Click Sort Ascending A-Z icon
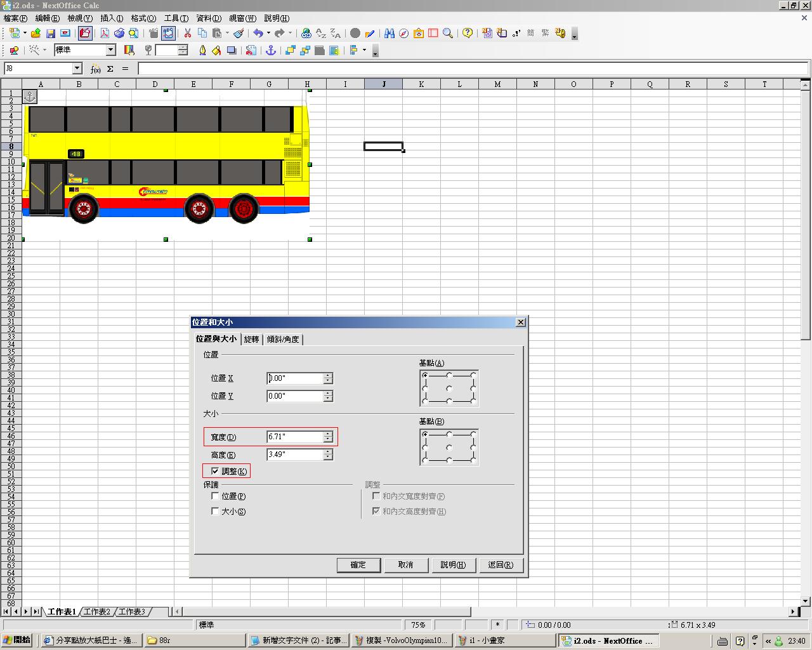The height and width of the screenshot is (650, 812). [321, 33]
